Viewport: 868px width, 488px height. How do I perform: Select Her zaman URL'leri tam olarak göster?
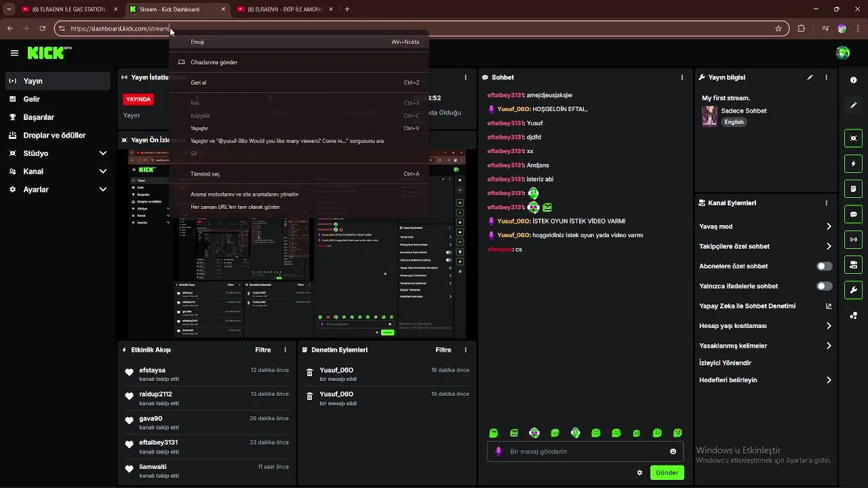click(298, 207)
